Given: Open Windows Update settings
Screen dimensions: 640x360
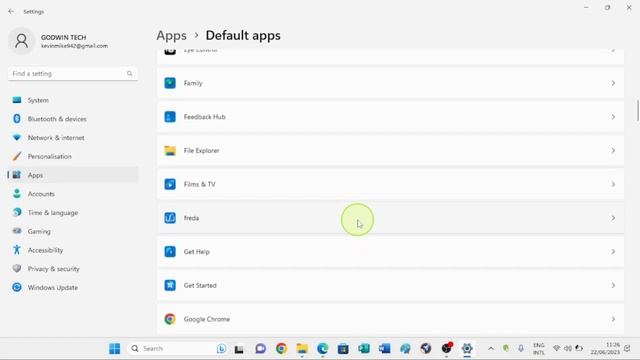Looking at the screenshot, I should [73, 288].
